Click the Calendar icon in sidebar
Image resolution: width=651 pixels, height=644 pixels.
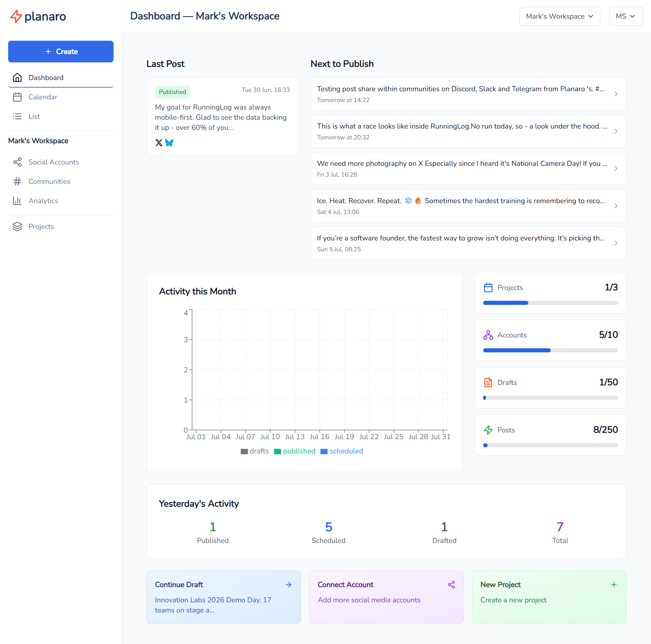[x=17, y=97]
